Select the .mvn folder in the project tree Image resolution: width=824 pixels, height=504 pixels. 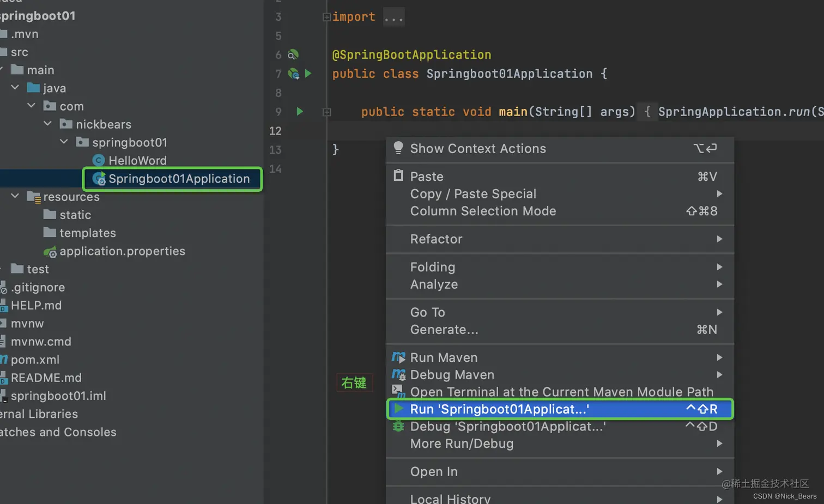click(x=25, y=34)
